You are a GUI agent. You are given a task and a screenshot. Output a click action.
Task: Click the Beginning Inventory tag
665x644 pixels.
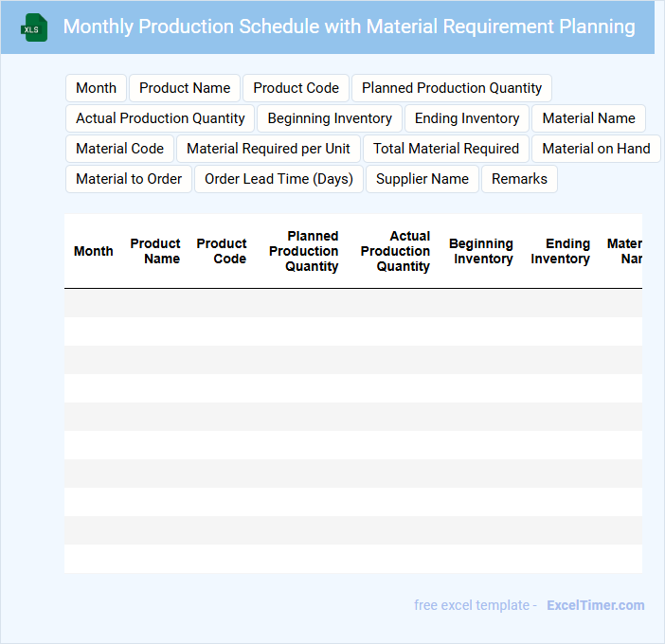[330, 118]
